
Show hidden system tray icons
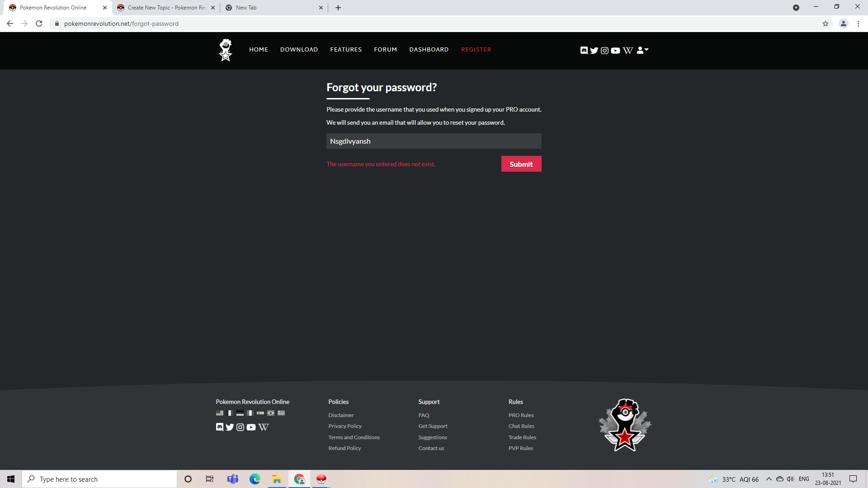pos(769,479)
